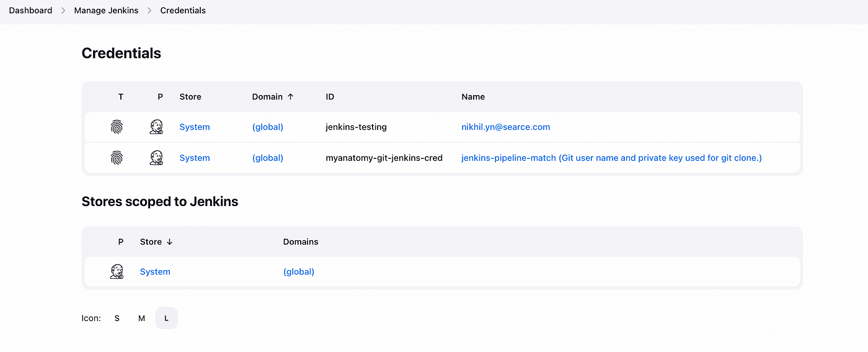Open (global) domain of myanatomy-git-jenkins-cred
The image size is (868, 352).
(x=268, y=158)
